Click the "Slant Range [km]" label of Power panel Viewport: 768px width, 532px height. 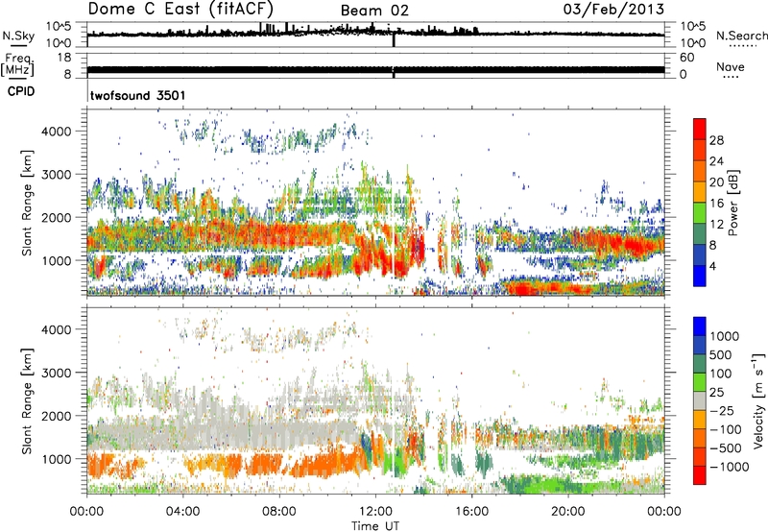pyautogui.click(x=27, y=203)
